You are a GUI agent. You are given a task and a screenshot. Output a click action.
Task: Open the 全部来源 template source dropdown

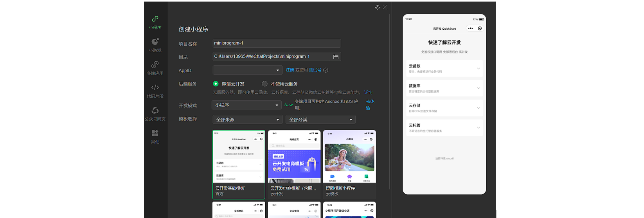248,120
